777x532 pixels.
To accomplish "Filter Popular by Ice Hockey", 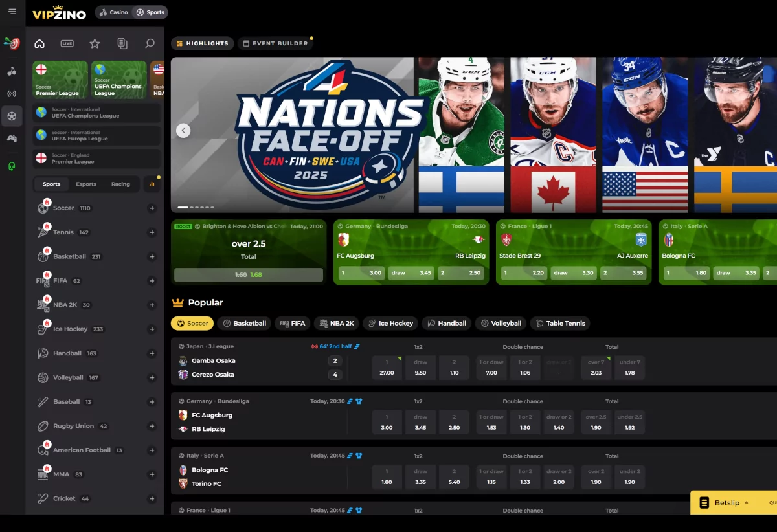I will 390,323.
